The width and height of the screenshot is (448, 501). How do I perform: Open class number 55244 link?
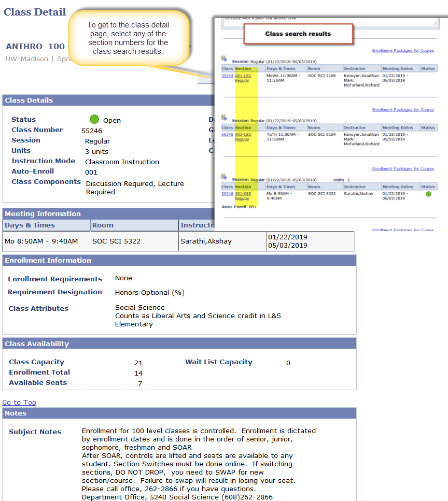click(227, 76)
